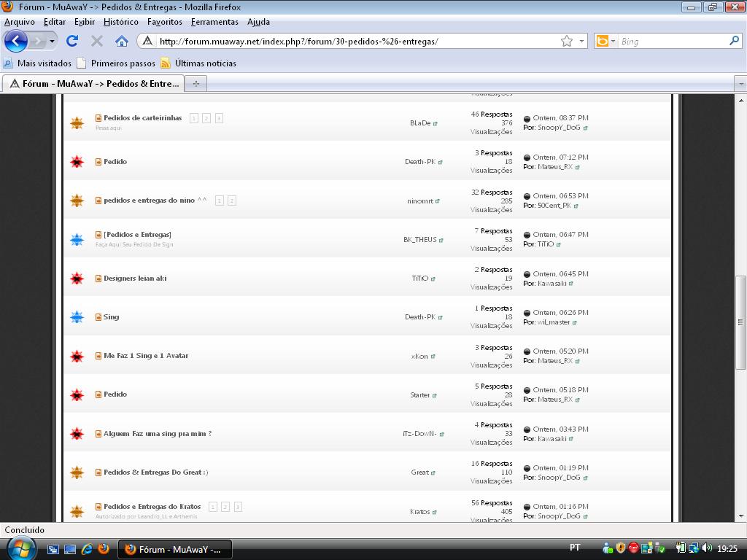Click the back navigation arrow button
This screenshot has width=747, height=560.
16,41
